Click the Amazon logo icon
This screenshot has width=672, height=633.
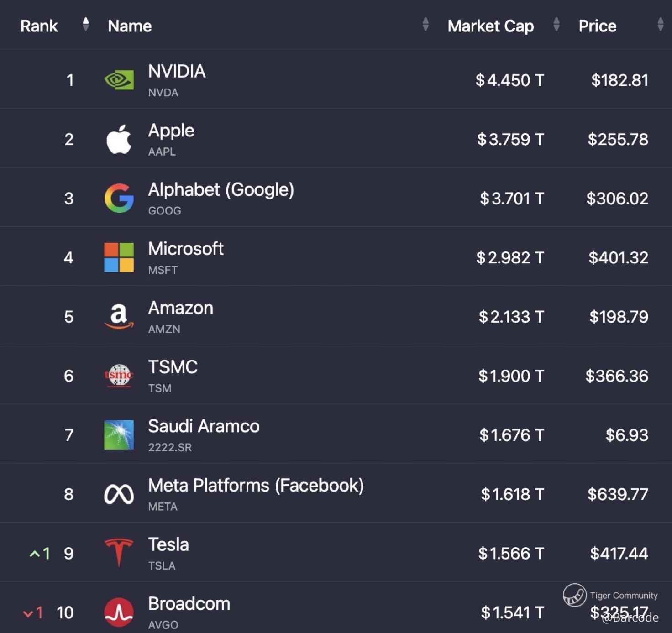pos(119,316)
